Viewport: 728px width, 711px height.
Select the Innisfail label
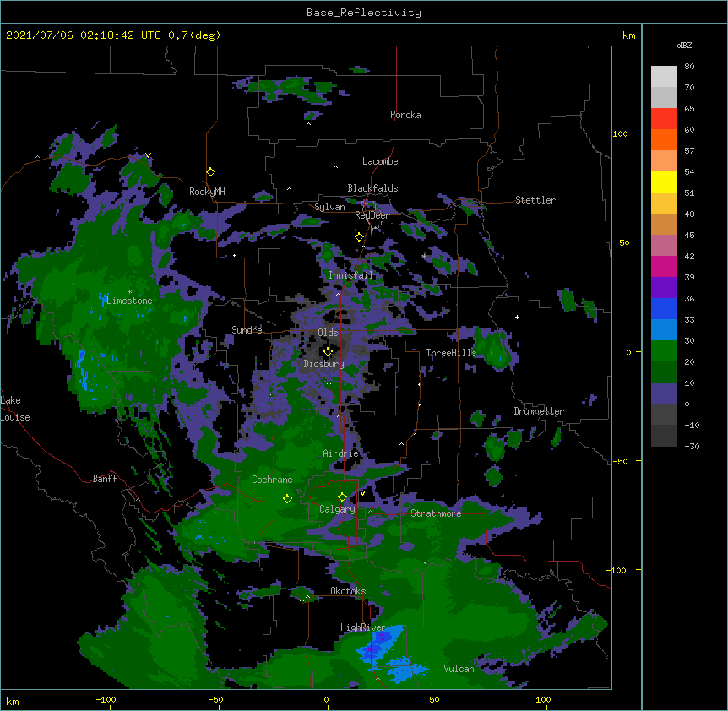350,275
